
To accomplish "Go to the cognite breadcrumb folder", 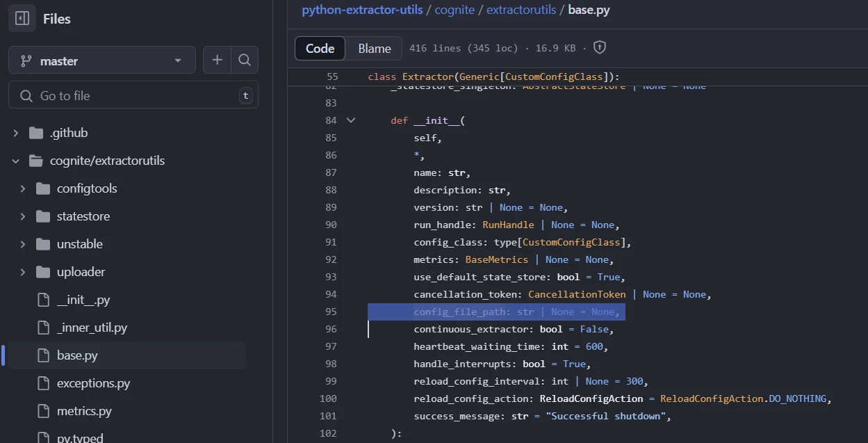I will pos(455,10).
